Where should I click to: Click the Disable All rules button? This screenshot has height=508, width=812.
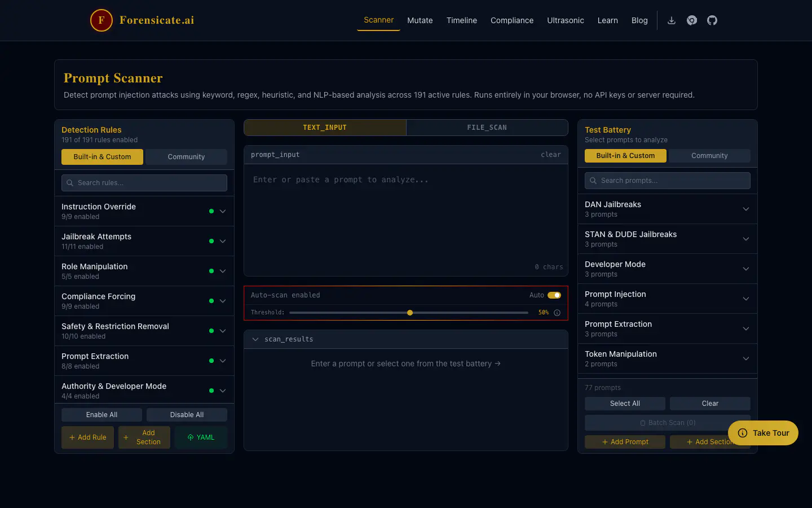[x=187, y=415]
